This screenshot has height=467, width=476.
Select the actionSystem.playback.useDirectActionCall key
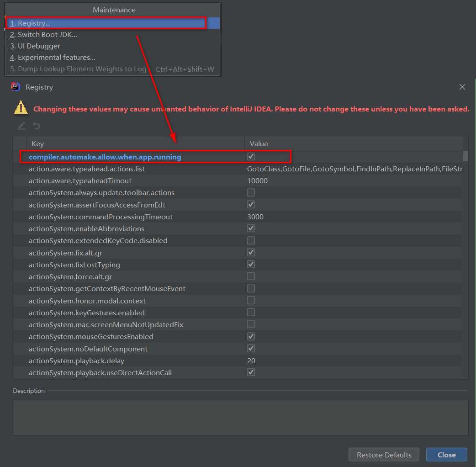(x=100, y=372)
